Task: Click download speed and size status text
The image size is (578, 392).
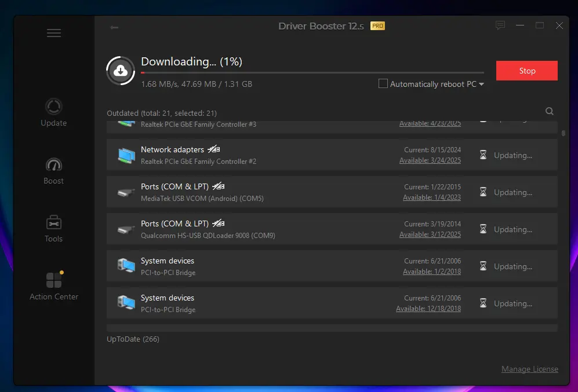Action: (x=197, y=85)
